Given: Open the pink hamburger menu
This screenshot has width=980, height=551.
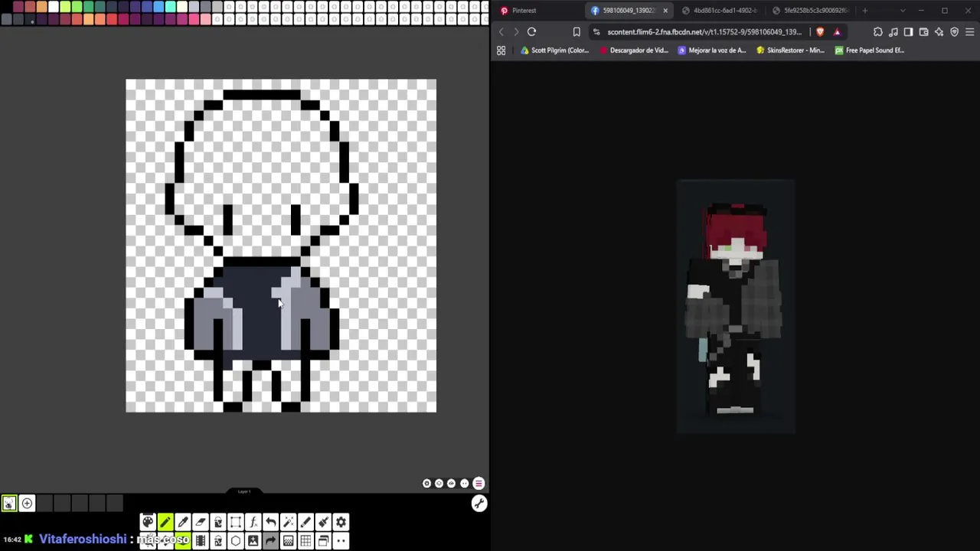Looking at the screenshot, I should (479, 483).
